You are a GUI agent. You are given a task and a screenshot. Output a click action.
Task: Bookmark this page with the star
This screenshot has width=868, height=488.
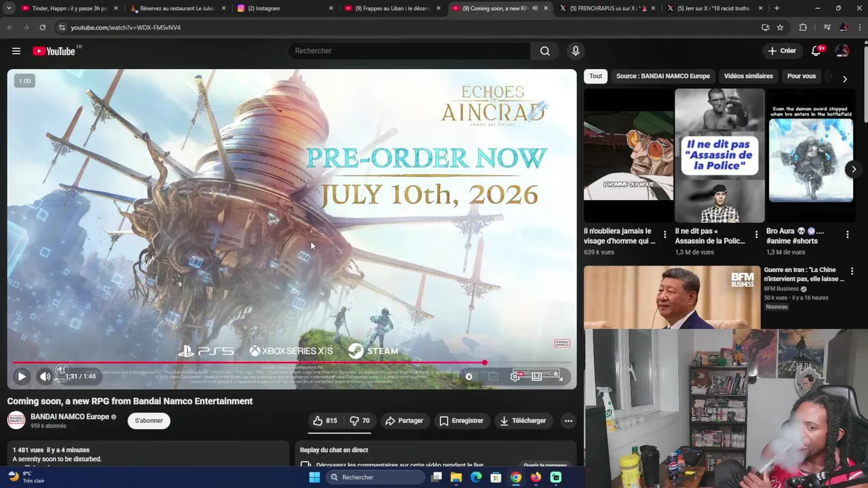781,27
